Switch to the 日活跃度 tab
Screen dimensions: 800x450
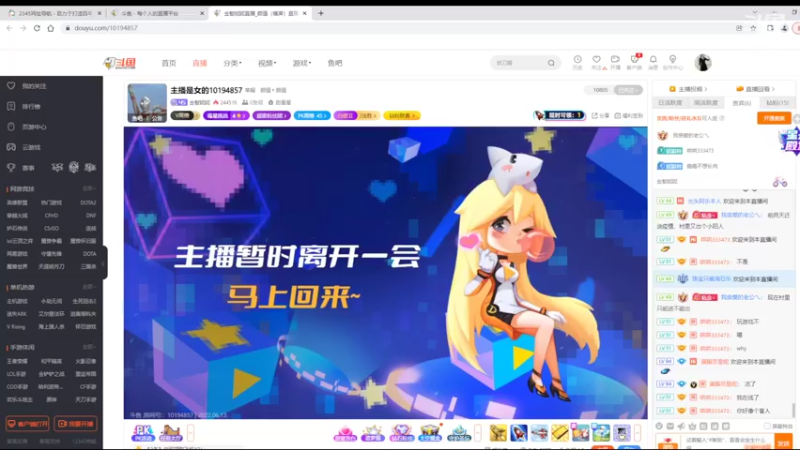[670, 103]
